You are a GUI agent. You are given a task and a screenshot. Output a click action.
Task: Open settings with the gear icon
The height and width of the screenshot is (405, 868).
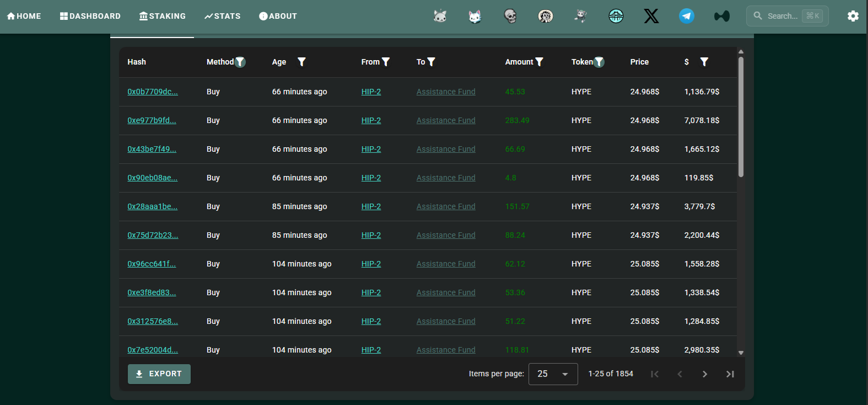click(853, 16)
